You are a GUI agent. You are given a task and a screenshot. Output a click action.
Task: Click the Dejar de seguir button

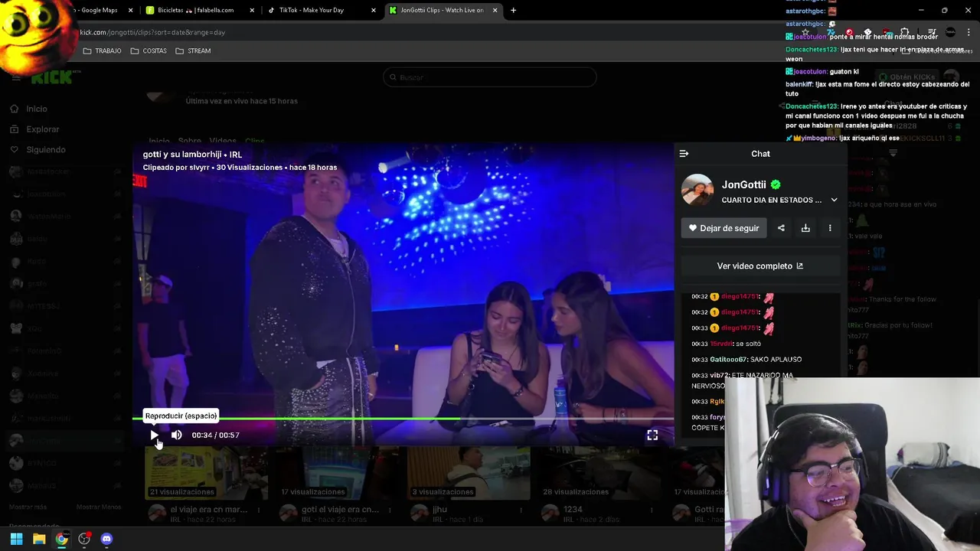724,228
